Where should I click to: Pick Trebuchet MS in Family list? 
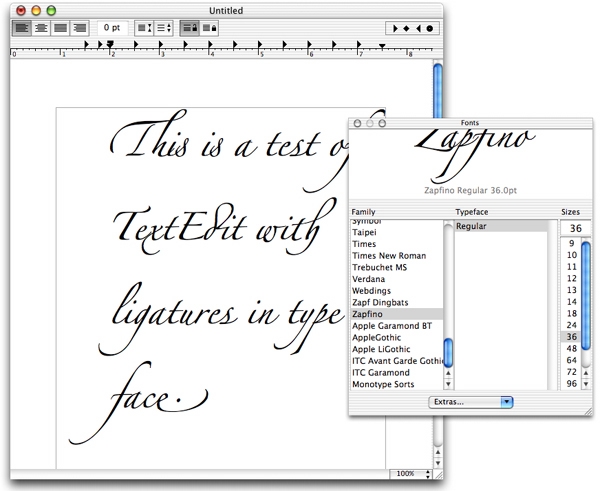(x=397, y=268)
